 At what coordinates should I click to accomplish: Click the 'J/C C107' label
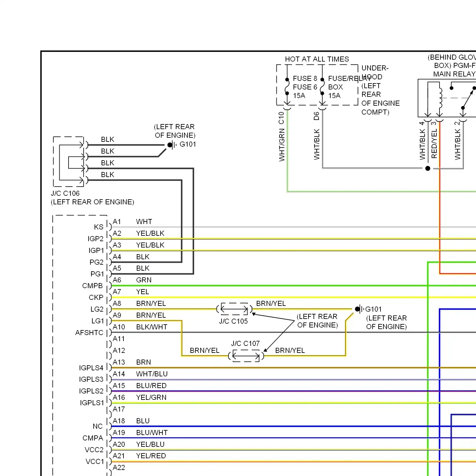click(245, 344)
